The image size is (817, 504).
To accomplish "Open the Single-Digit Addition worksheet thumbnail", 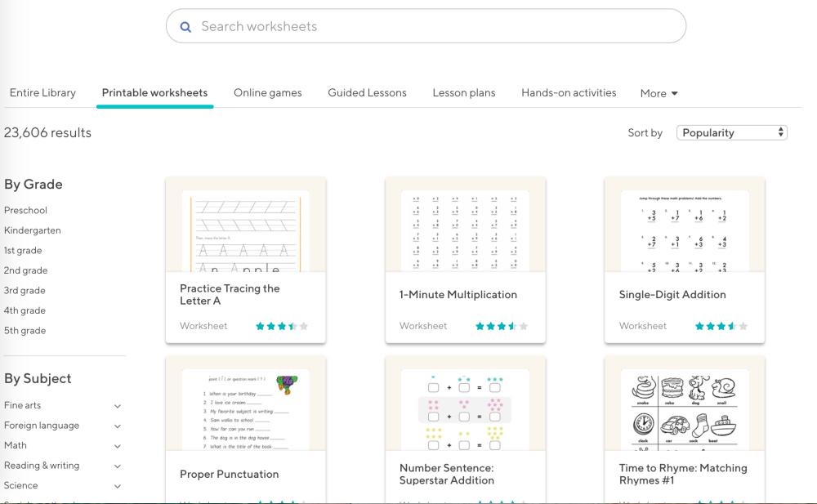I will 685,232.
